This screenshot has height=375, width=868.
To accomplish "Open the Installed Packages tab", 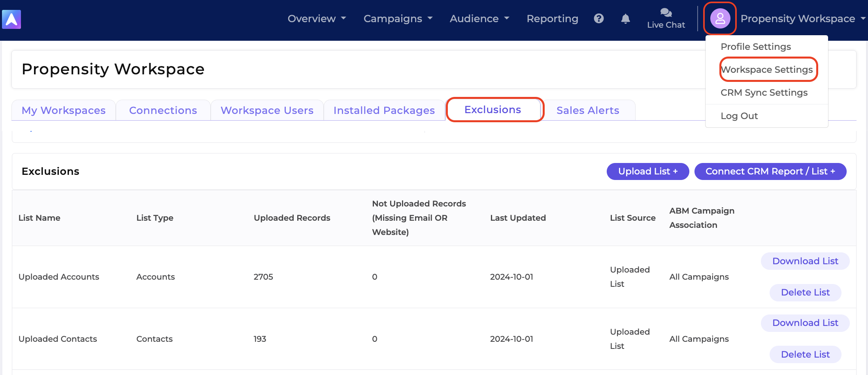I will [x=384, y=110].
